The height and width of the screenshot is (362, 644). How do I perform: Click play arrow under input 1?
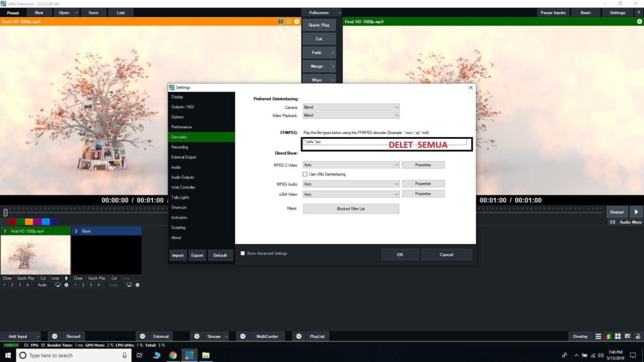tap(66, 278)
